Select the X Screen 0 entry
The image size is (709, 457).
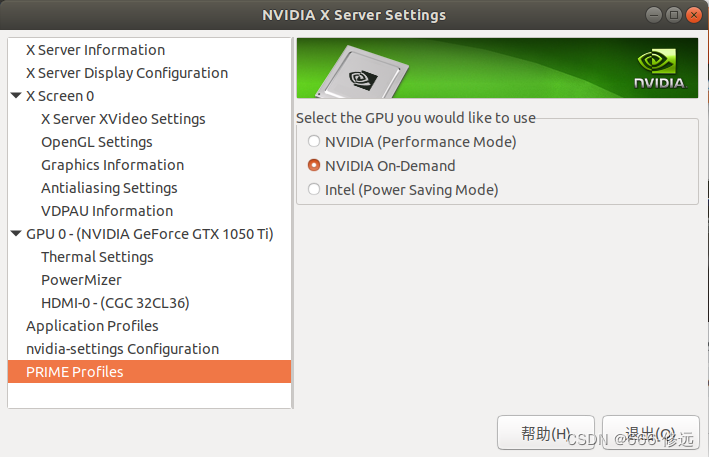point(149,96)
